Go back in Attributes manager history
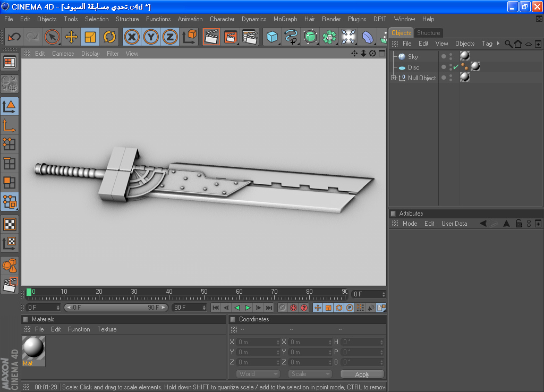The width and height of the screenshot is (544, 392). click(483, 224)
